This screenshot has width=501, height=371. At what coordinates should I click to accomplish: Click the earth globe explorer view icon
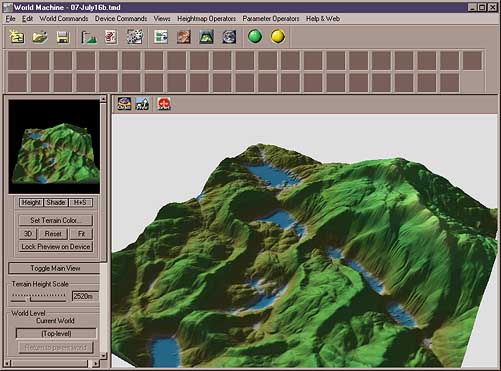click(229, 37)
